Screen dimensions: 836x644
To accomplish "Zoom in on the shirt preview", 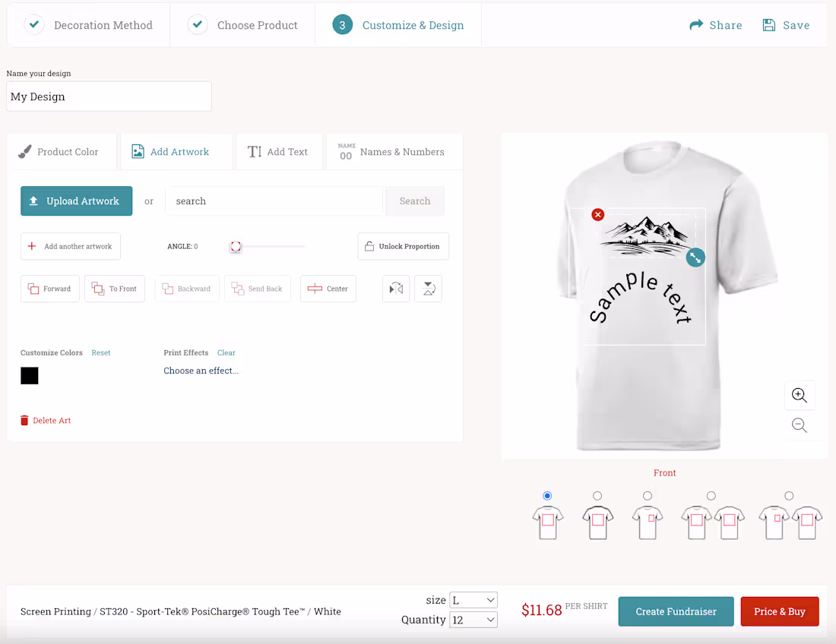I will 800,395.
